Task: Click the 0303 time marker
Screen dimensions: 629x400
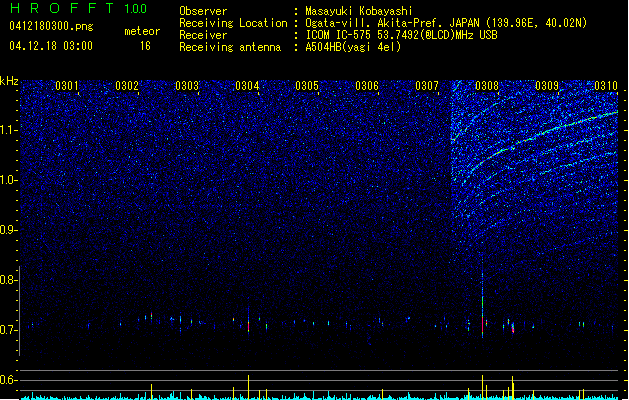Action: 187,85
